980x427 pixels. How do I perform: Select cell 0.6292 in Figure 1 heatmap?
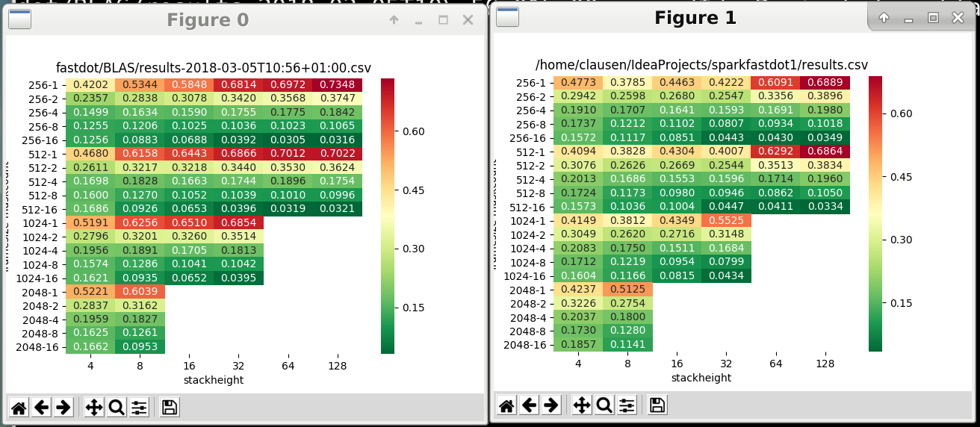[x=775, y=152]
